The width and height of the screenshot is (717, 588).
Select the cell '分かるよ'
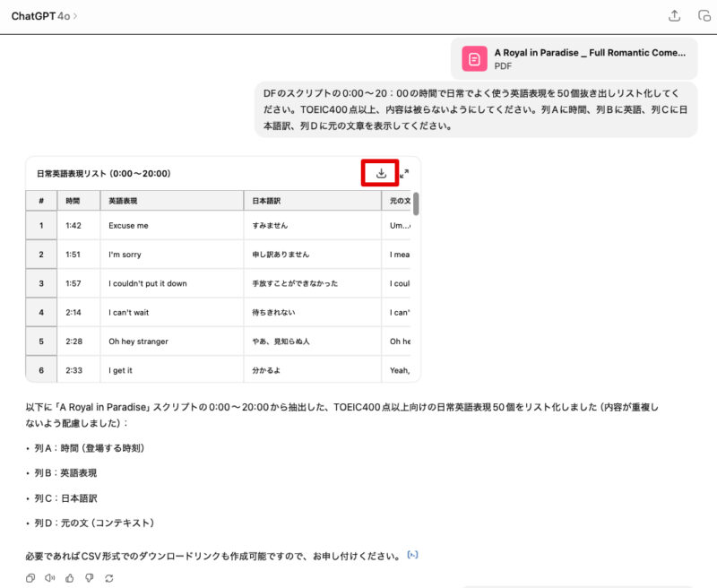(x=313, y=369)
